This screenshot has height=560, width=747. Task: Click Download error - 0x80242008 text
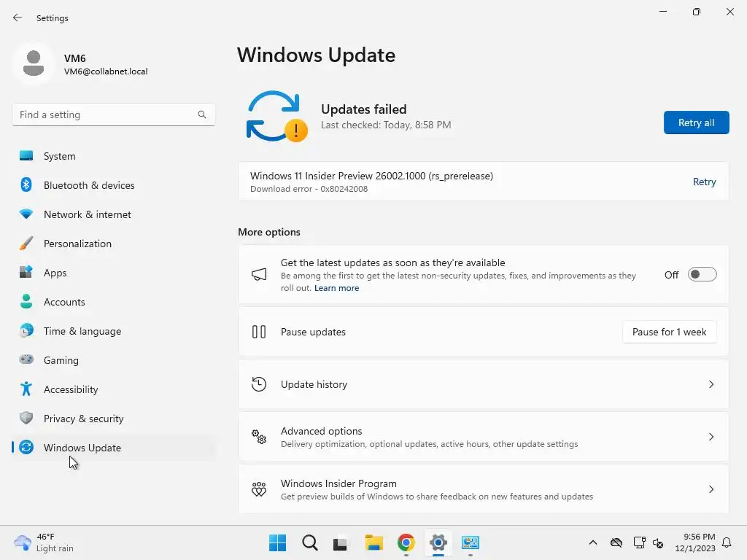pos(309,189)
